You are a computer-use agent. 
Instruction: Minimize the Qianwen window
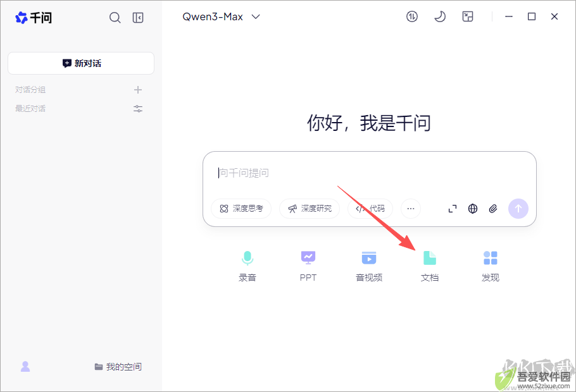coord(509,16)
